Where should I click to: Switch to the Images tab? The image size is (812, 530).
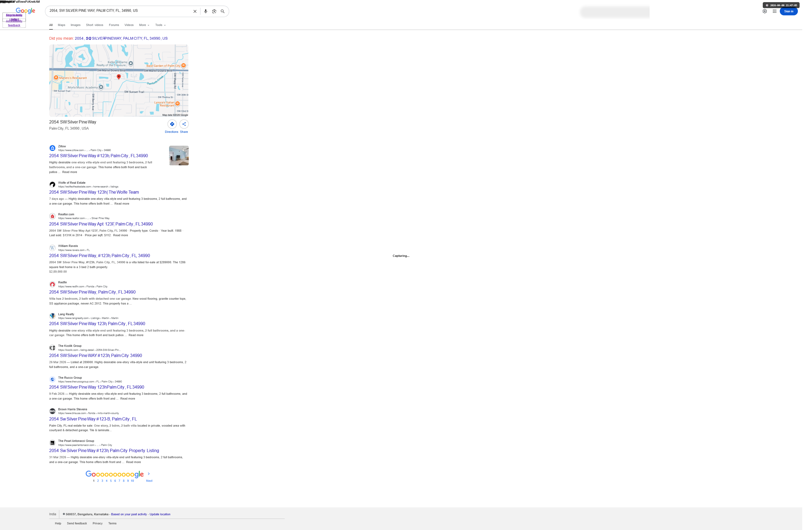click(x=75, y=25)
